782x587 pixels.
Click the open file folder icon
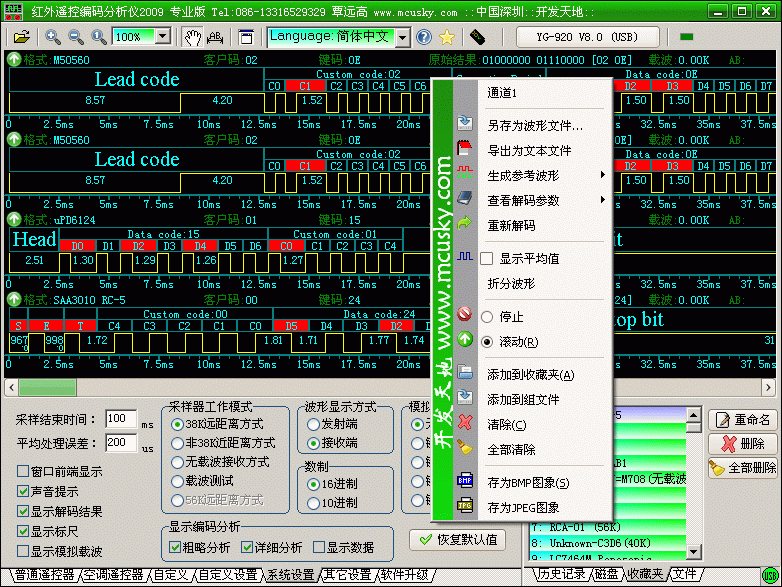21,37
